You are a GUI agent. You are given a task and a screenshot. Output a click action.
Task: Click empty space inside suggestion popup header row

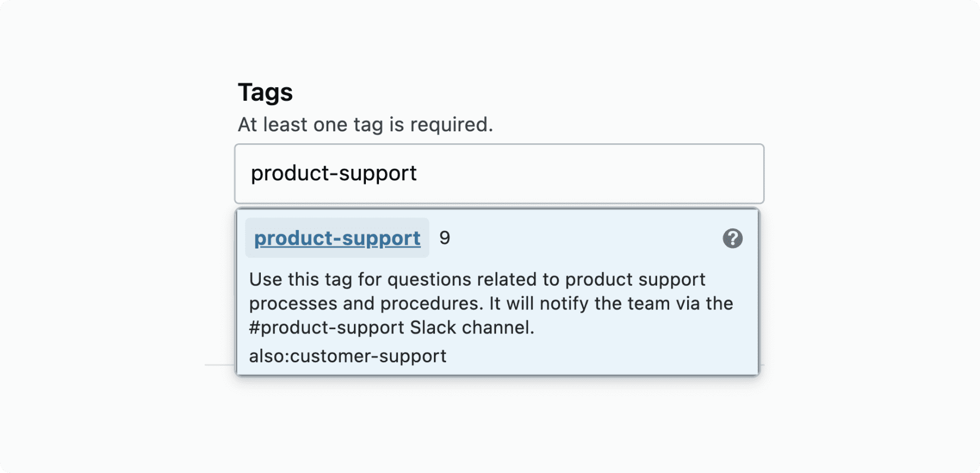pyautogui.click(x=585, y=238)
